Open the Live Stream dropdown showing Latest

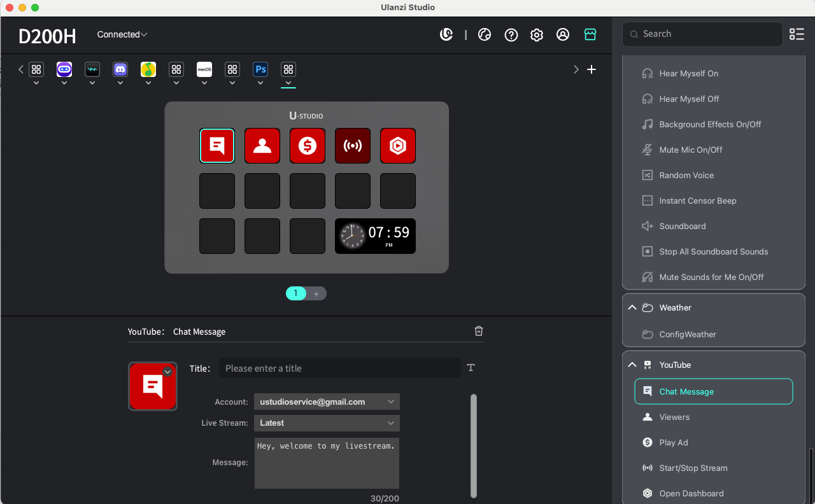(327, 423)
